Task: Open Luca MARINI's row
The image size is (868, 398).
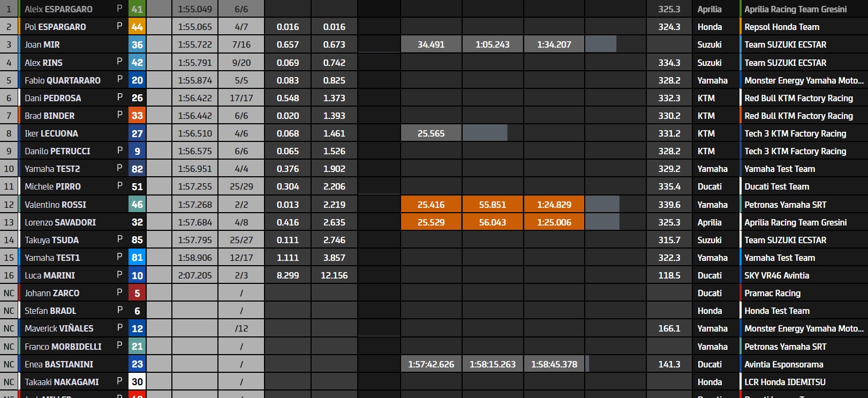Action: point(50,275)
